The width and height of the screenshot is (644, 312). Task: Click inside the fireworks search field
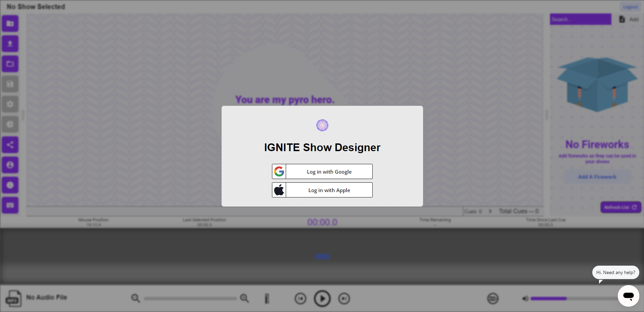[580, 19]
